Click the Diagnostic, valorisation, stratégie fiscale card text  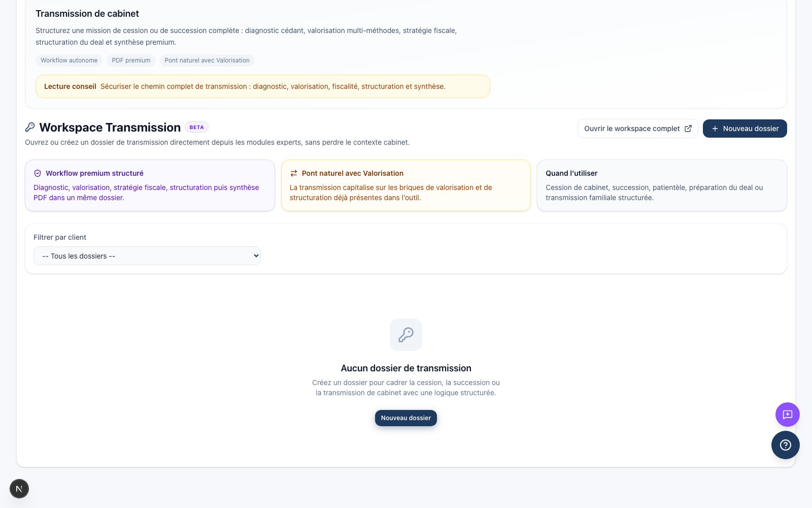pos(146,193)
